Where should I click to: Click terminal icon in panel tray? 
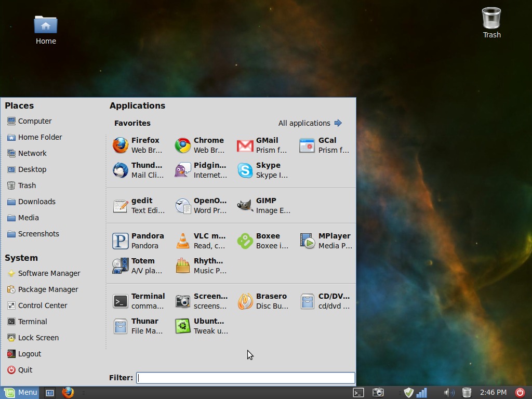tap(358, 393)
